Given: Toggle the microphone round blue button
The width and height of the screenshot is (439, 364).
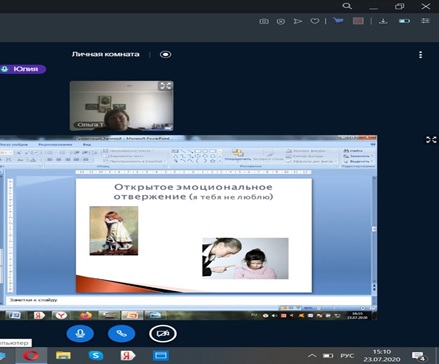Looking at the screenshot, I should pos(80,333).
